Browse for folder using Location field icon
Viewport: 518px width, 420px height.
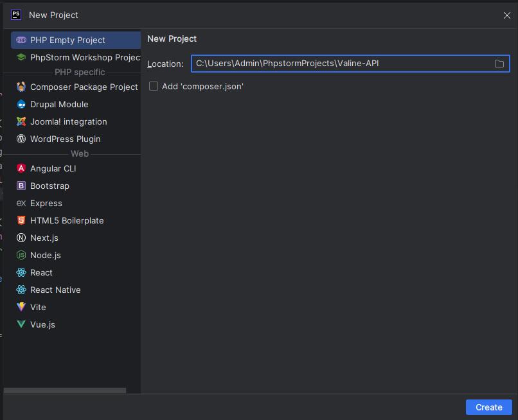[x=499, y=64]
